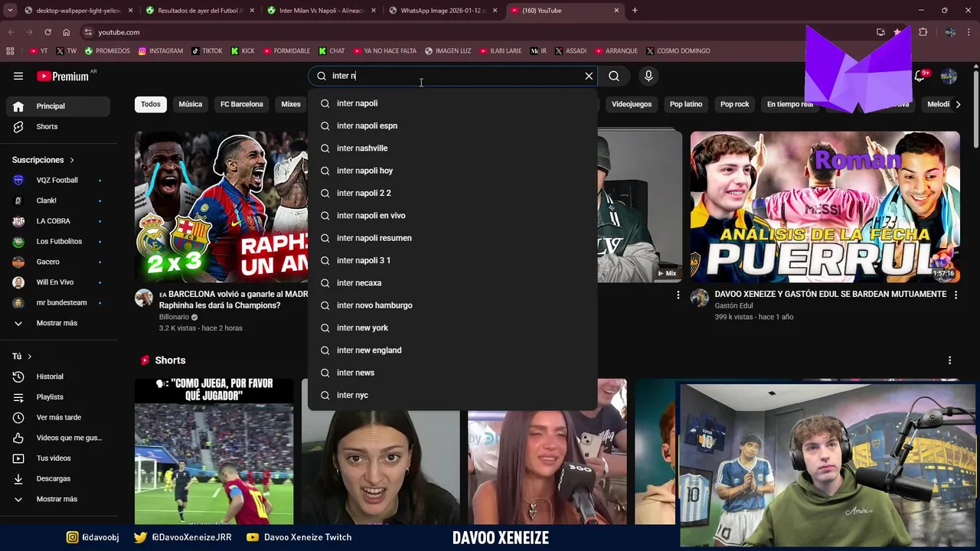
Task: Open Descargas in the sidebar
Action: click(x=58, y=478)
